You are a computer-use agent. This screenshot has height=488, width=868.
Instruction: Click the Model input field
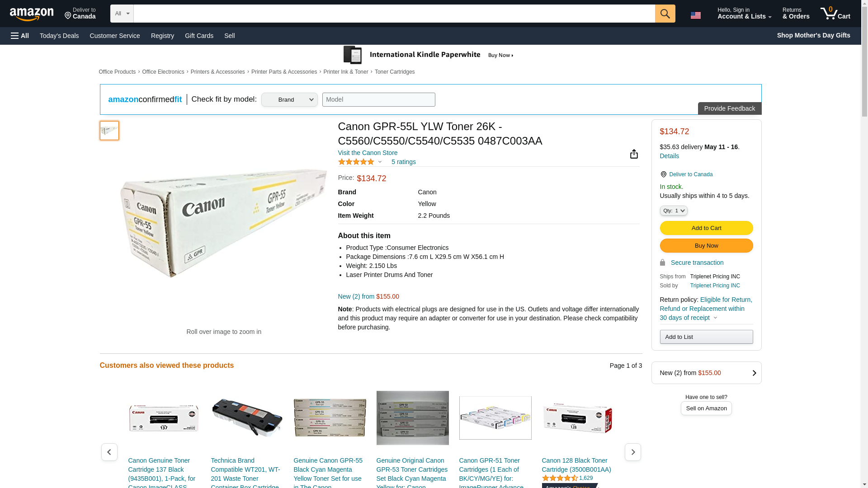378,100
